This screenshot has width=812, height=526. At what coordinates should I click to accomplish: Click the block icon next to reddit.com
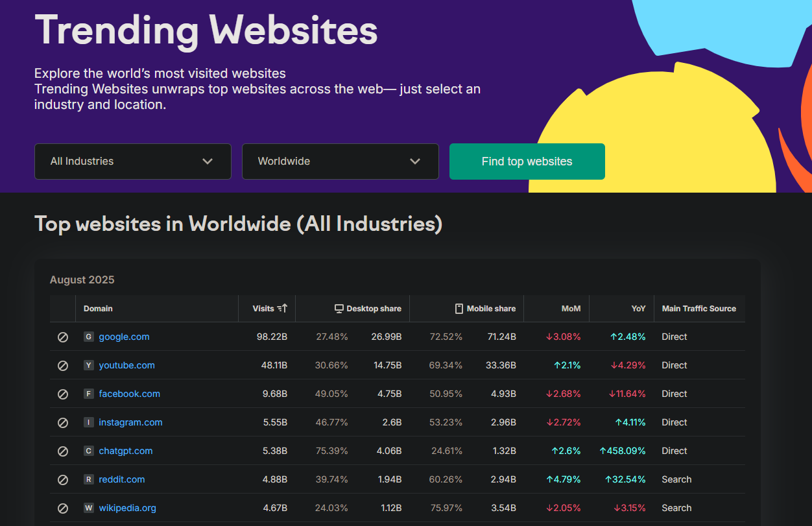coord(63,480)
